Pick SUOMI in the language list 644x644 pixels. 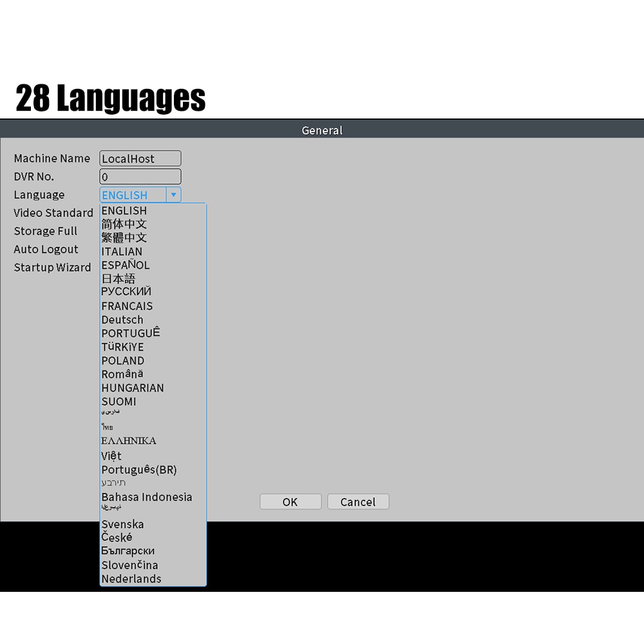(153, 401)
